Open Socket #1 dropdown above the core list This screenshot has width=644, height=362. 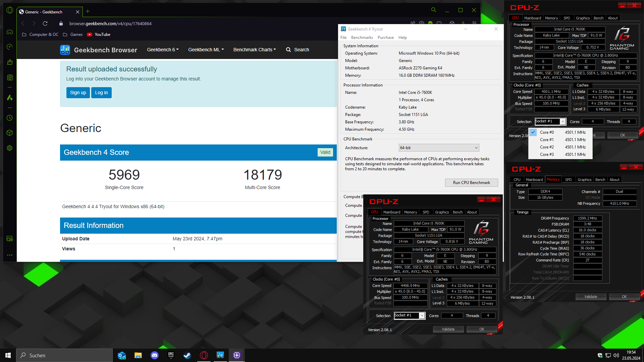(x=550, y=121)
